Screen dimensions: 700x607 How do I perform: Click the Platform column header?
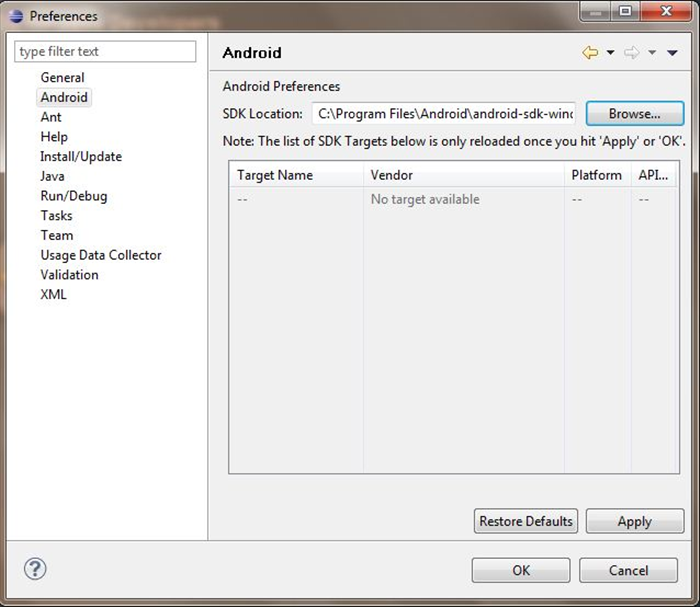597,175
